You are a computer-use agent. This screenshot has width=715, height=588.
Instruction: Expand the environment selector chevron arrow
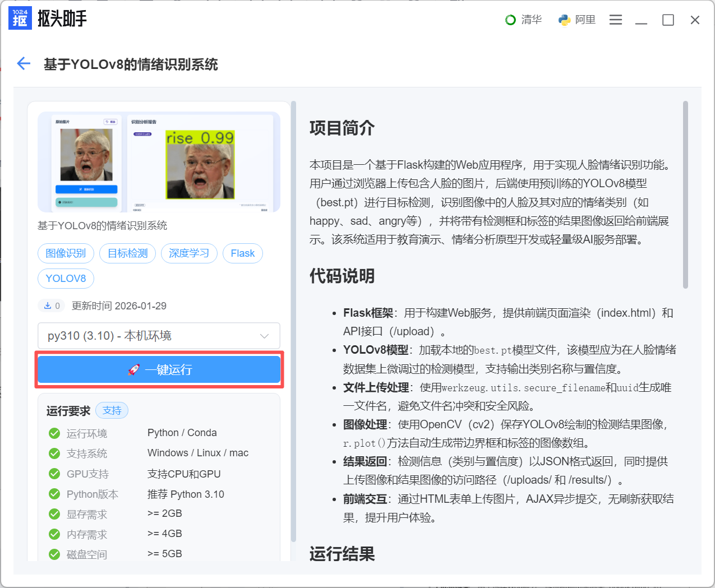coord(264,336)
